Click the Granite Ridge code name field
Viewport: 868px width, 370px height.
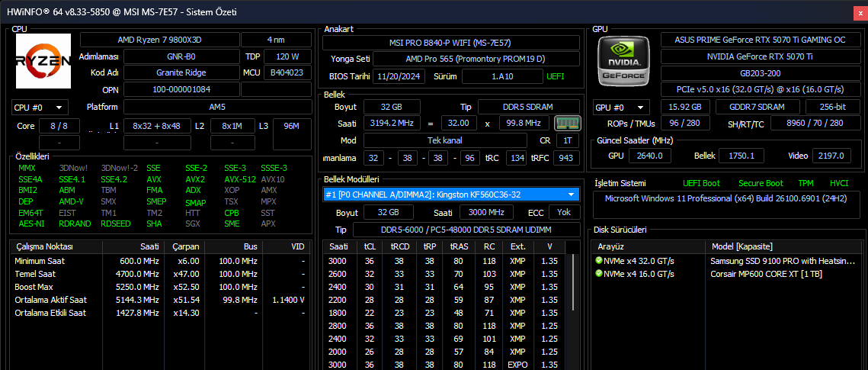point(181,72)
